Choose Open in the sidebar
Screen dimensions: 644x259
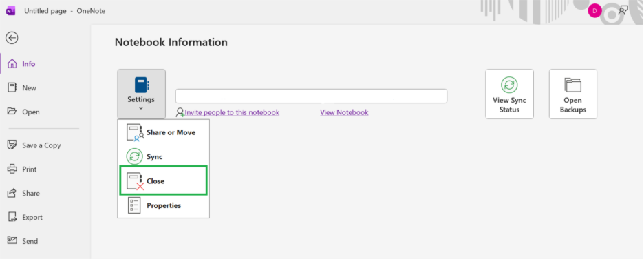click(24, 112)
